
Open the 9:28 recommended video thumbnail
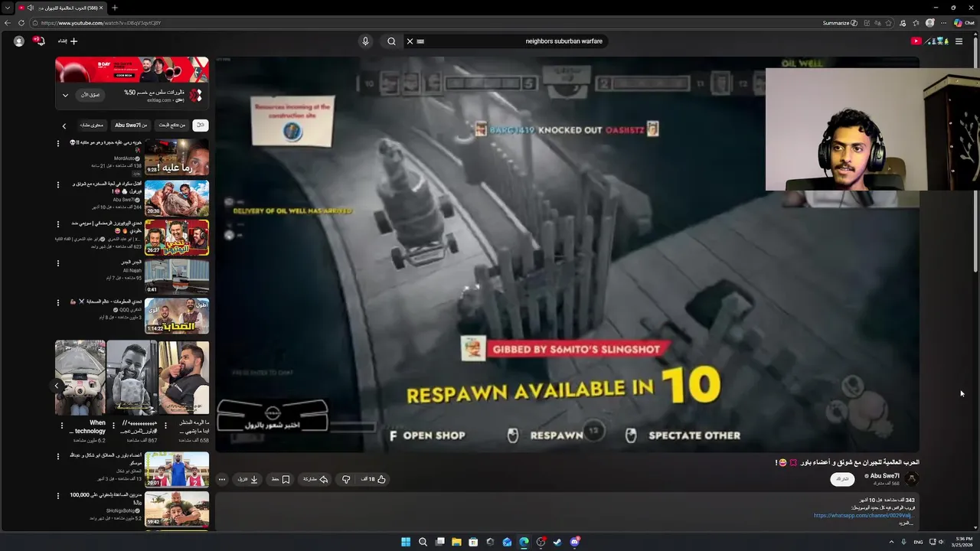click(x=177, y=157)
